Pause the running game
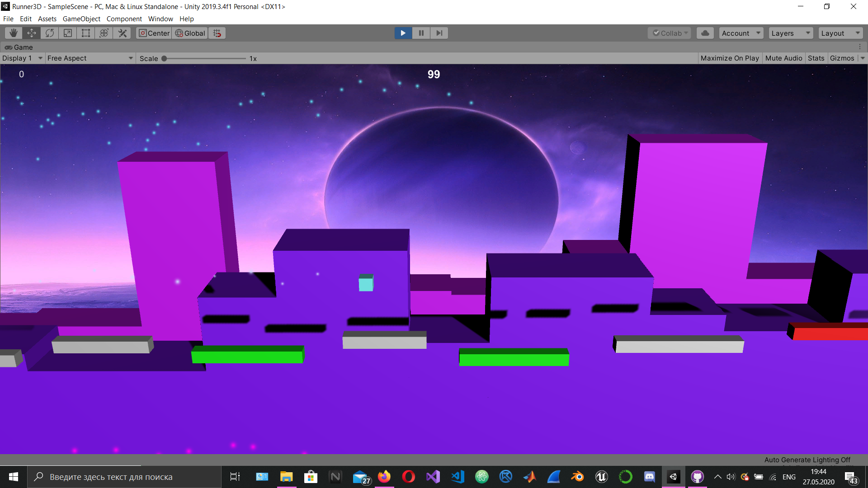The image size is (868, 488). pos(421,33)
